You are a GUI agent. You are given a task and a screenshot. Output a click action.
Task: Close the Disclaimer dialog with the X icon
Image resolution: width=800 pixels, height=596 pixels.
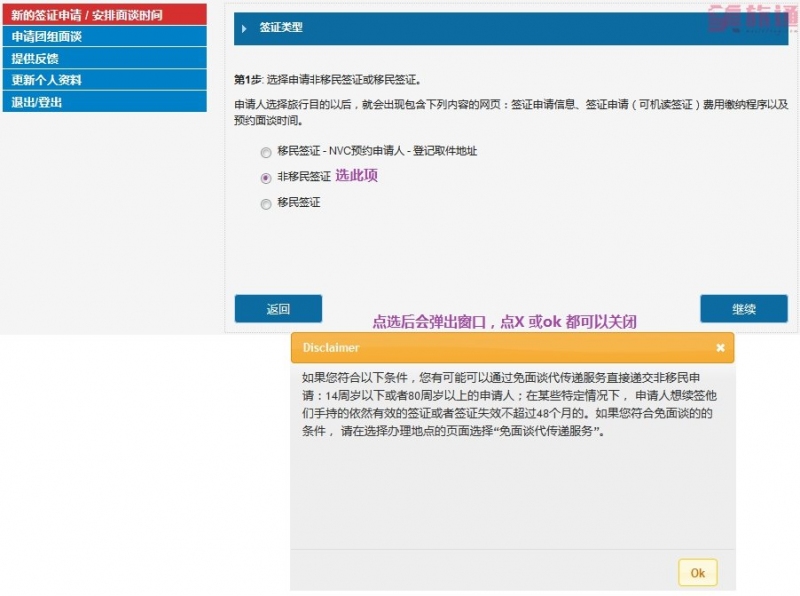pos(720,348)
